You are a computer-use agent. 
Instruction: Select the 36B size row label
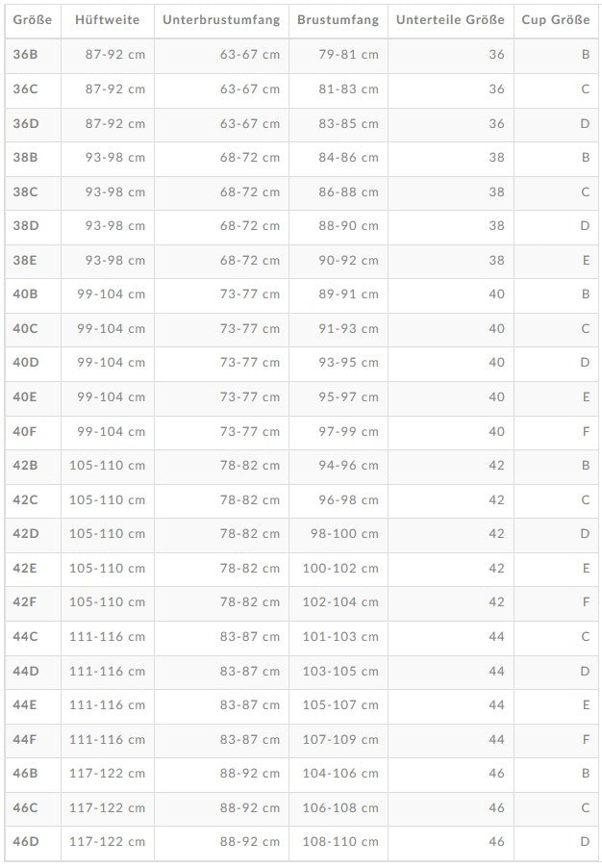tap(26, 55)
